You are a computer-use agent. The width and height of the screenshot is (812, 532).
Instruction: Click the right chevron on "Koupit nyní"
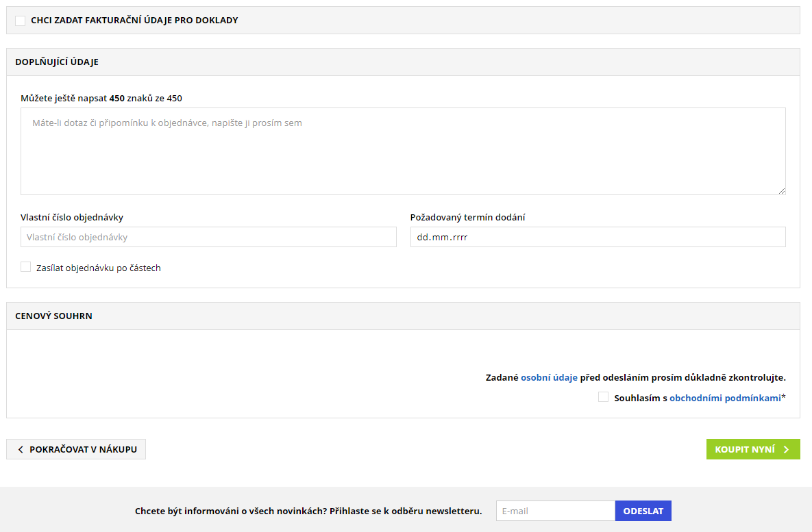point(786,449)
